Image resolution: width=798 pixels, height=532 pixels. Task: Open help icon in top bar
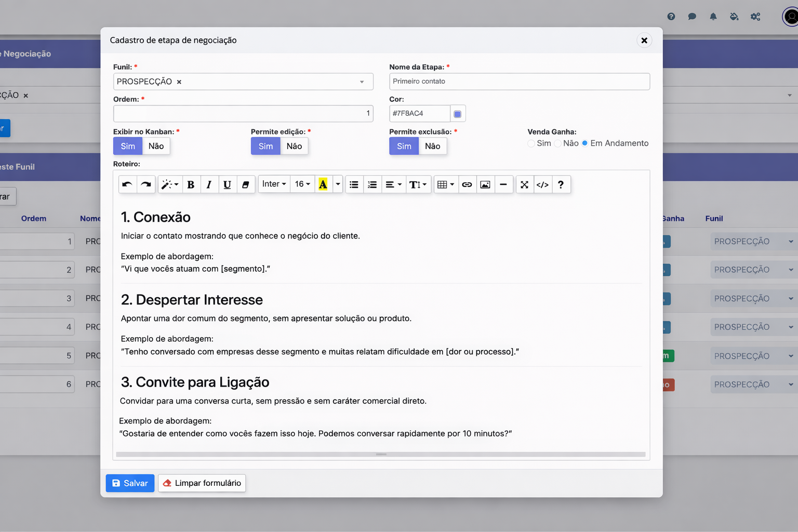tap(671, 17)
